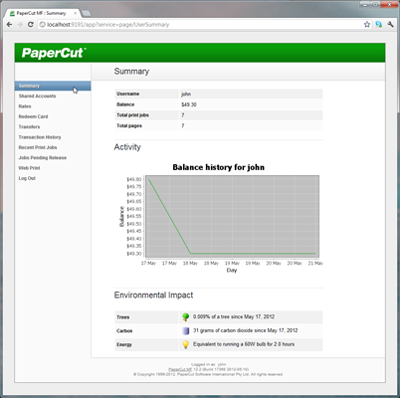400x398 pixels.
Task: Click the Total print jobs label
Action: pos(133,115)
